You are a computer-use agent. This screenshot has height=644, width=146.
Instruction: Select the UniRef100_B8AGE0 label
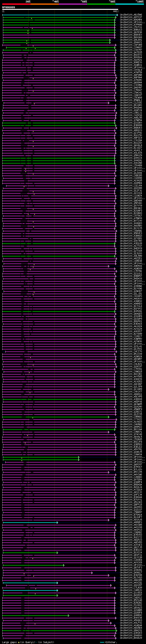click(x=131, y=35)
